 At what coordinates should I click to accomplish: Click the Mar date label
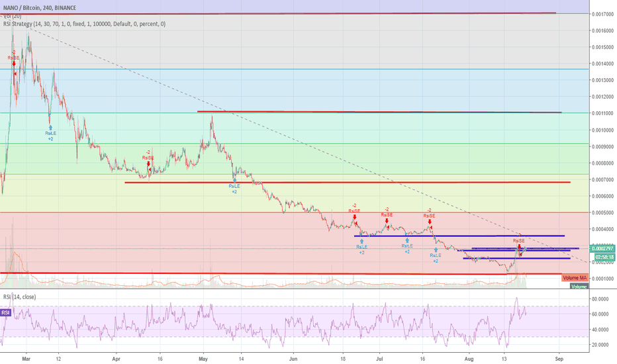(26, 359)
